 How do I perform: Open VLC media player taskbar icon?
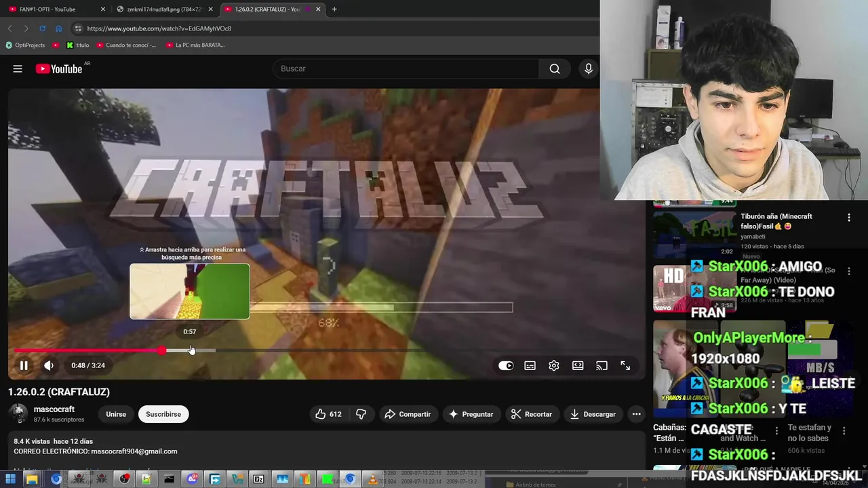tap(372, 479)
